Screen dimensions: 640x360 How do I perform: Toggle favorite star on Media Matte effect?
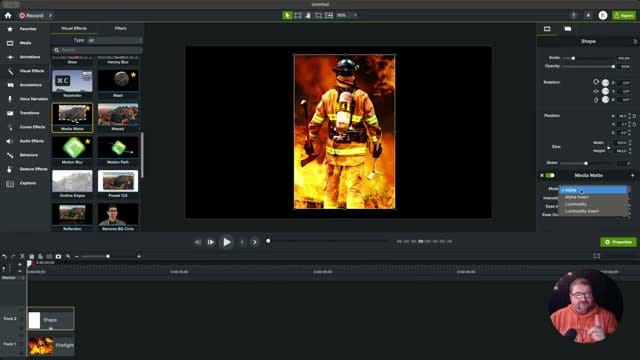87,108
